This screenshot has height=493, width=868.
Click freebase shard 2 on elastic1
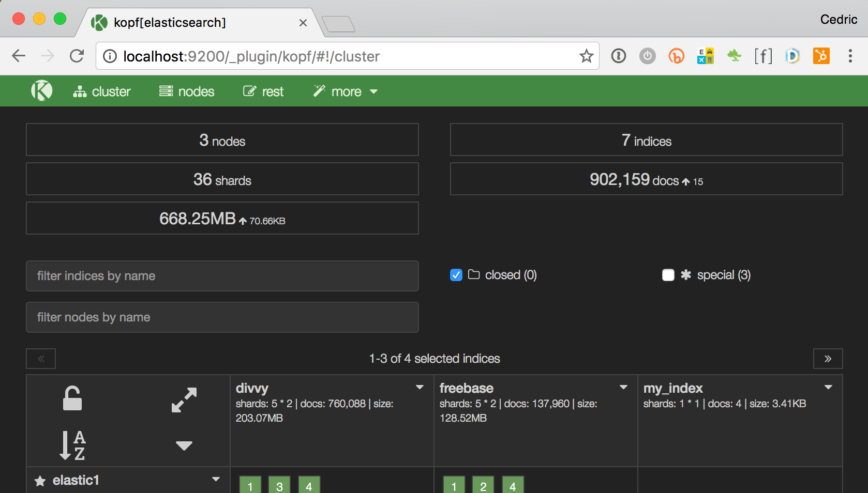pyautogui.click(x=483, y=485)
